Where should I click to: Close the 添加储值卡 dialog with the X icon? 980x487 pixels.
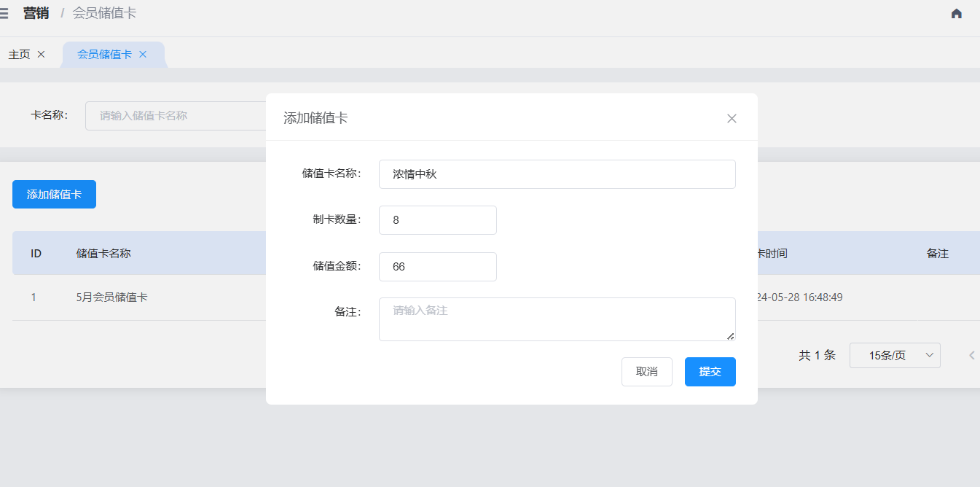(x=732, y=118)
